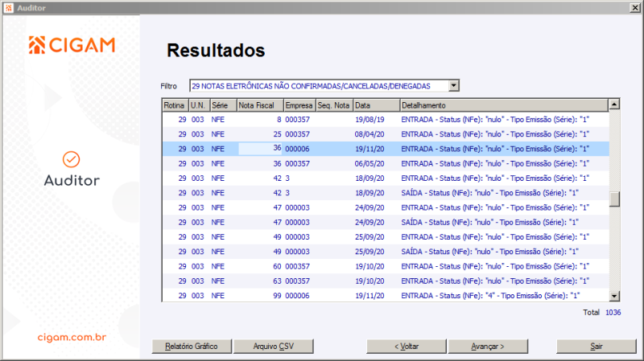Close the Auditor window
The image size is (644, 361).
click(634, 8)
